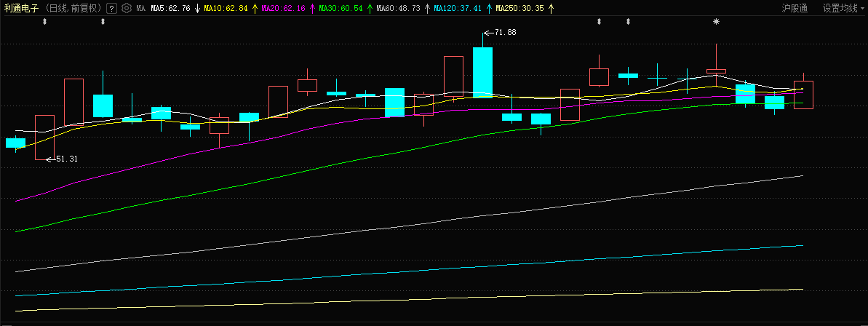Viewport: 868px width, 326px height.
Task: Click the MA indicator label
Action: 140,8
